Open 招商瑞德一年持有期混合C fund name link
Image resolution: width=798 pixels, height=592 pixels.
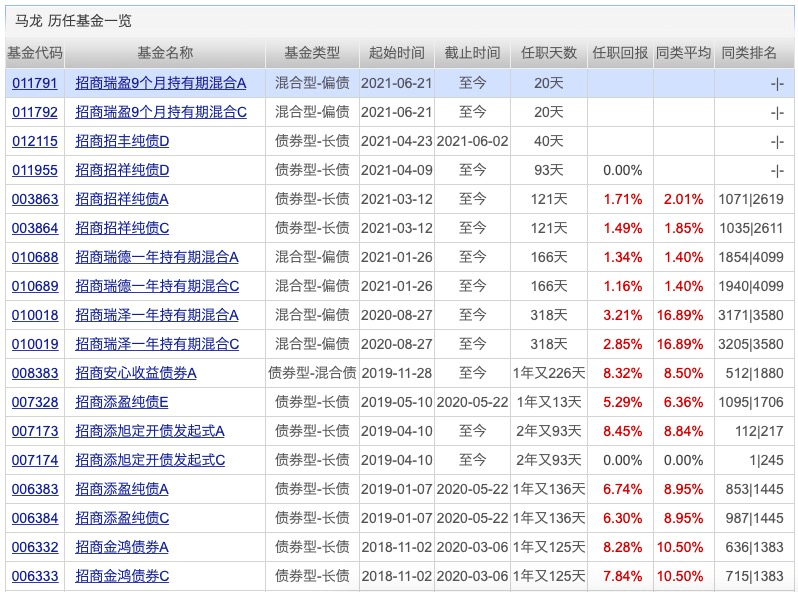157,286
